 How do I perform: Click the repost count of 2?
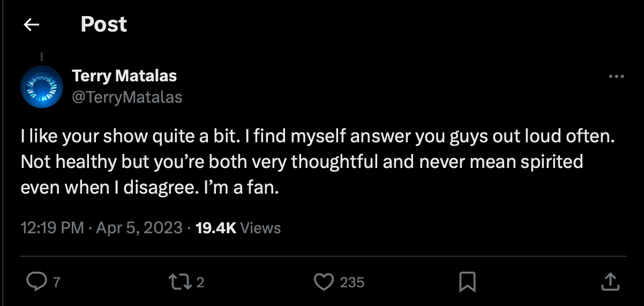click(x=200, y=282)
